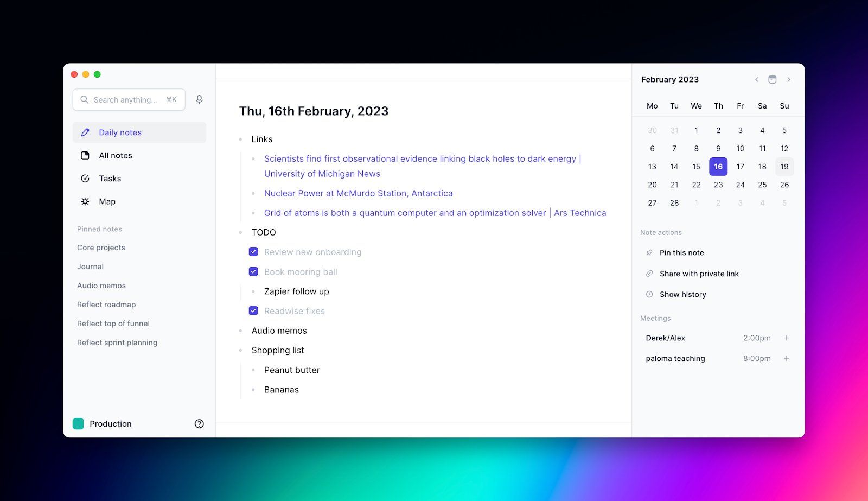Viewport: 868px width, 501px height.
Task: Select February 9 in calendar
Action: tap(718, 148)
